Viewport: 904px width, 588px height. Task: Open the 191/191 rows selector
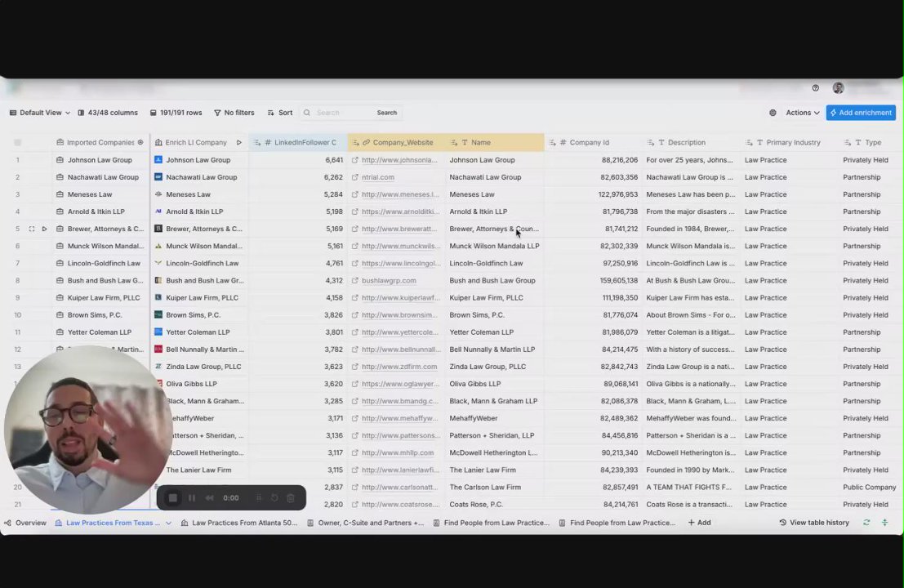[x=176, y=113]
